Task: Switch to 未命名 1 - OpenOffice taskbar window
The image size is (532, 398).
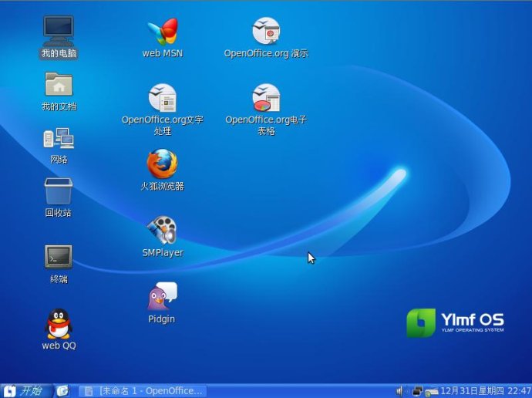Action: point(143,391)
